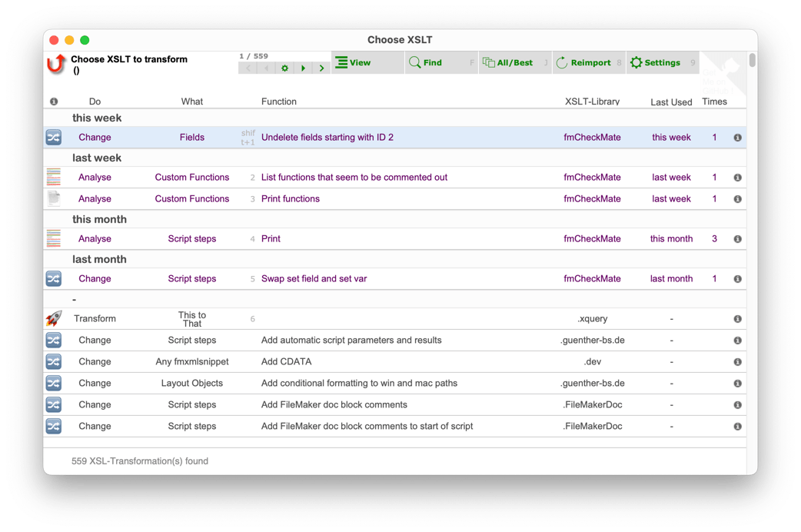Click the '.dev' library cell
This screenshot has width=801, height=532.
pyautogui.click(x=592, y=361)
